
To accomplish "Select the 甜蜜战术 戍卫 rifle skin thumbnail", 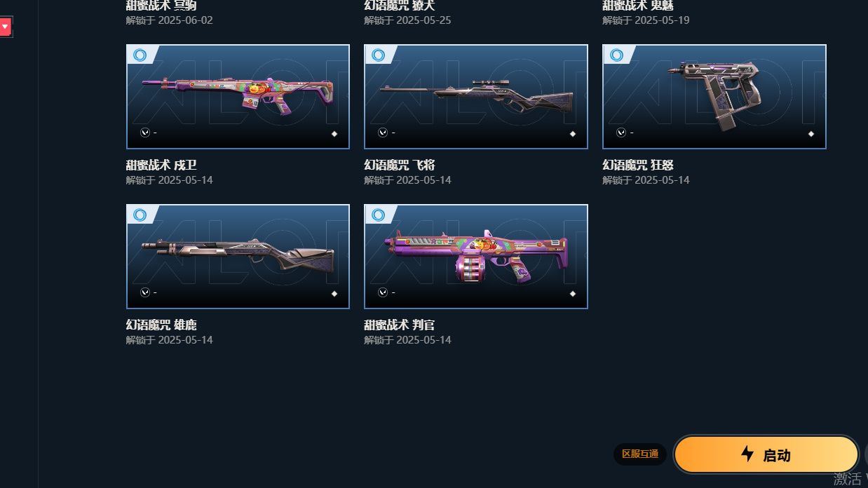I will click(238, 97).
